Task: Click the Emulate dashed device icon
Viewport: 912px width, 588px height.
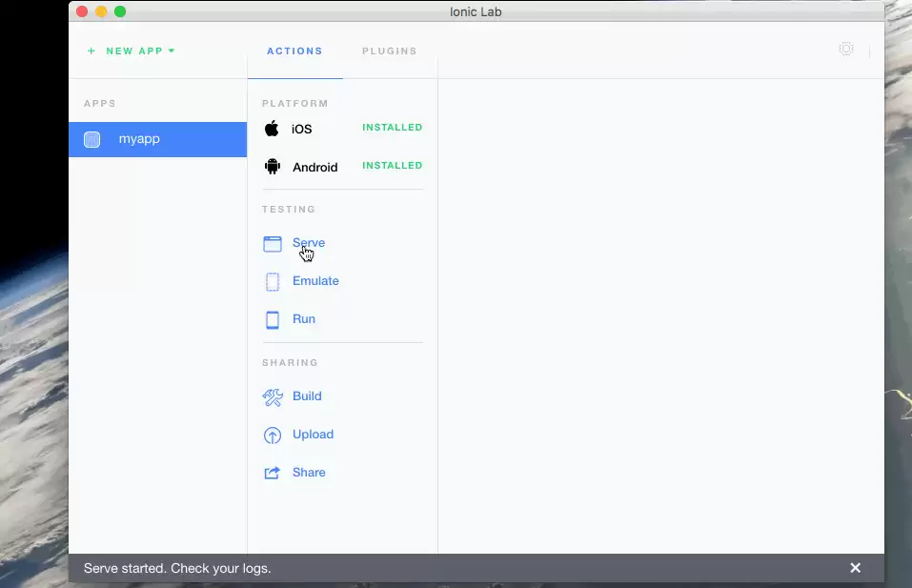Action: tap(273, 281)
